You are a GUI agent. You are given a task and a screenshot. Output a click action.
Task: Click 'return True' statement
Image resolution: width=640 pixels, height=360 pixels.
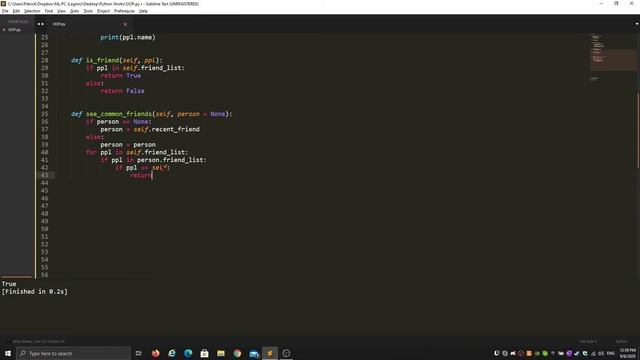coord(120,76)
